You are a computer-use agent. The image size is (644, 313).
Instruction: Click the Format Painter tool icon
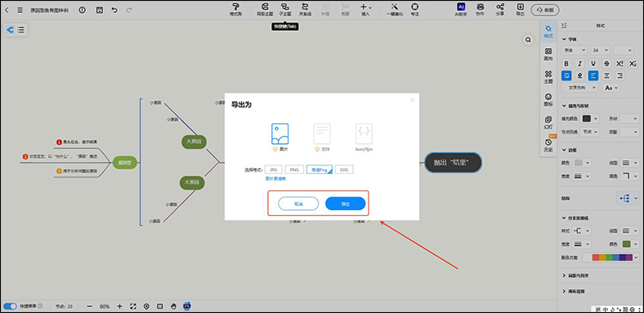(x=236, y=7)
